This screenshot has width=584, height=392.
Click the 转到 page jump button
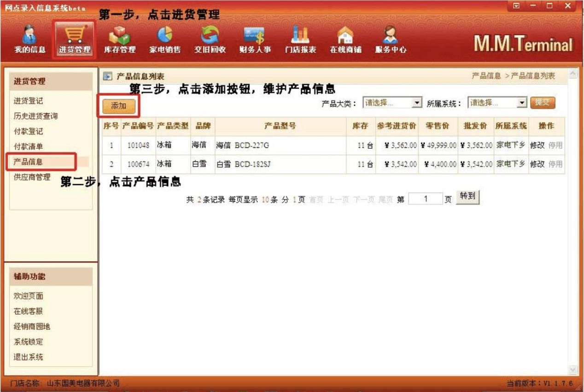pyautogui.click(x=468, y=197)
